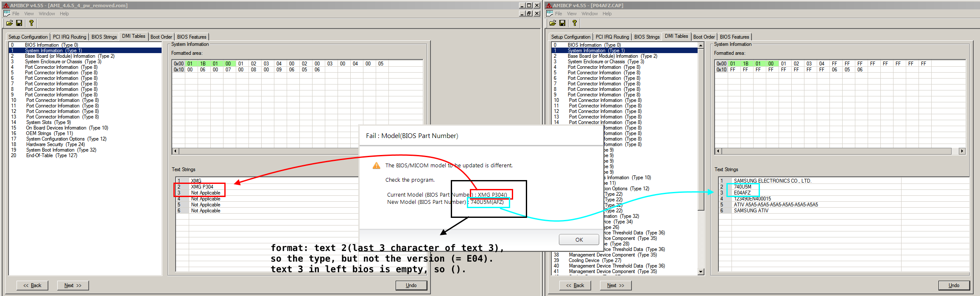The width and height of the screenshot is (980, 296).
Task: Select Cooling Device (Type 27) in right list
Action: (x=624, y=260)
